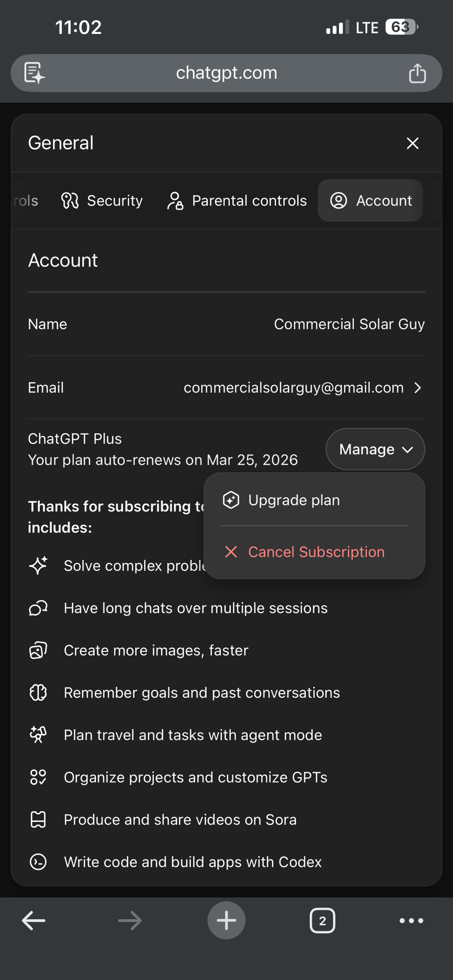Select Cancel Subscription option

(316, 552)
